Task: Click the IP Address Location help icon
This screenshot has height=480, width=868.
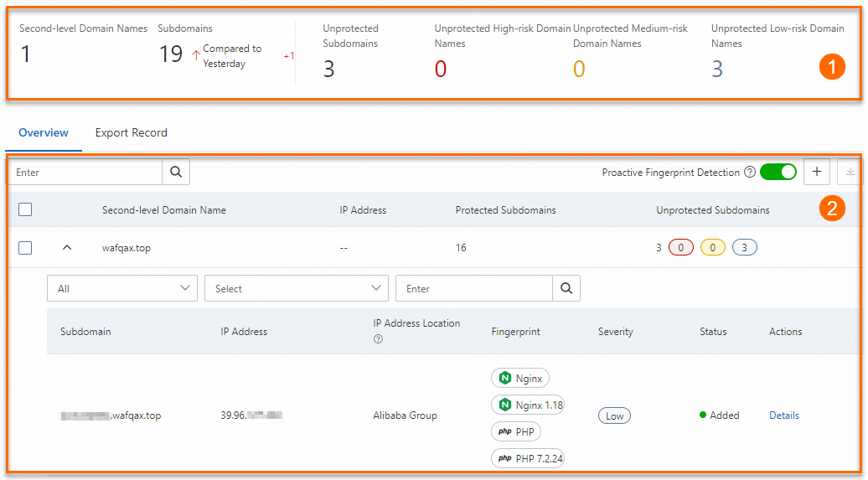Action: click(378, 339)
